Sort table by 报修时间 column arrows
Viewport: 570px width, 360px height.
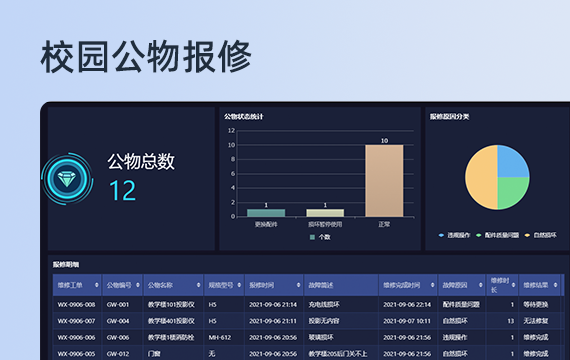[x=298, y=285]
